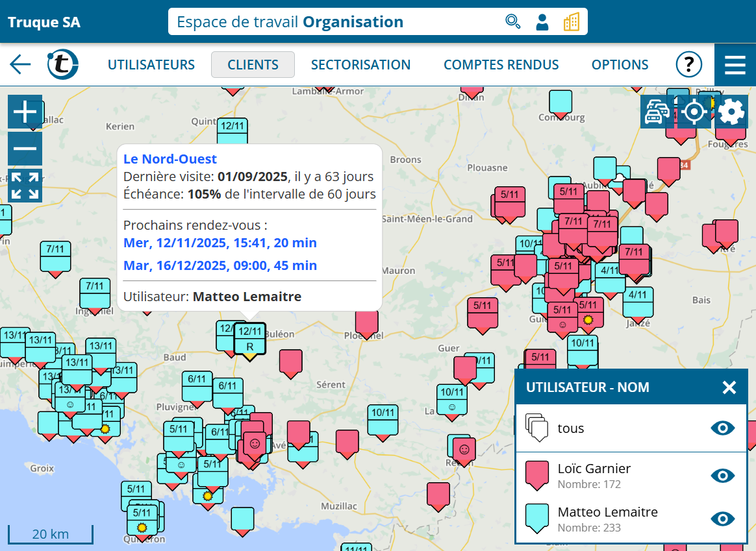Switch to the Sectorisation tab
The width and height of the screenshot is (756, 551).
[360, 64]
